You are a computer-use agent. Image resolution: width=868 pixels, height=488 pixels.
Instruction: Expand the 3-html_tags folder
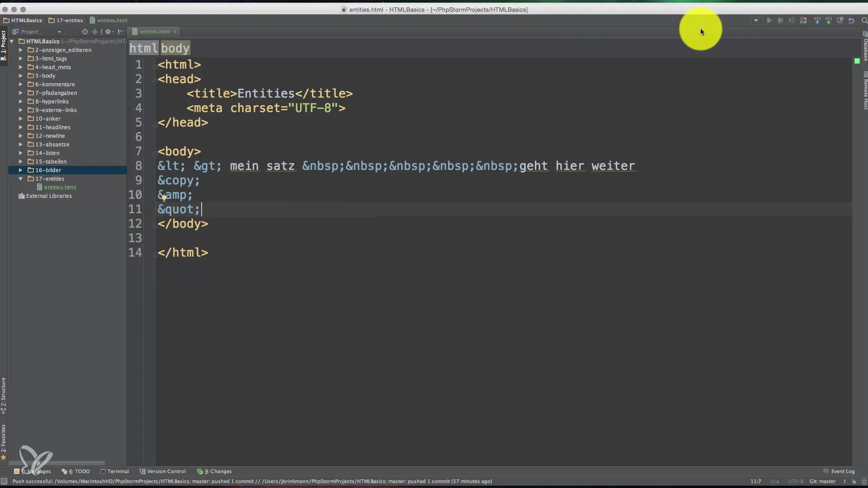[x=20, y=59]
